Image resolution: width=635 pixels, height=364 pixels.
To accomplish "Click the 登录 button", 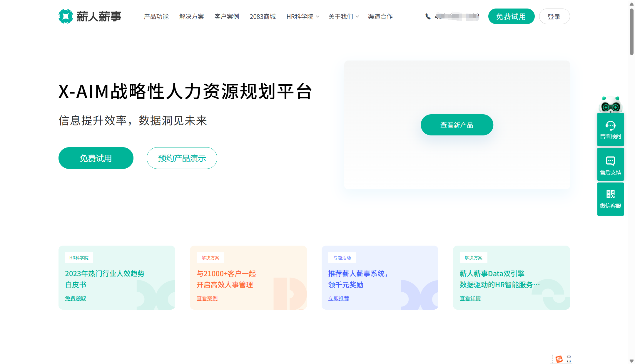I will (x=554, y=16).
